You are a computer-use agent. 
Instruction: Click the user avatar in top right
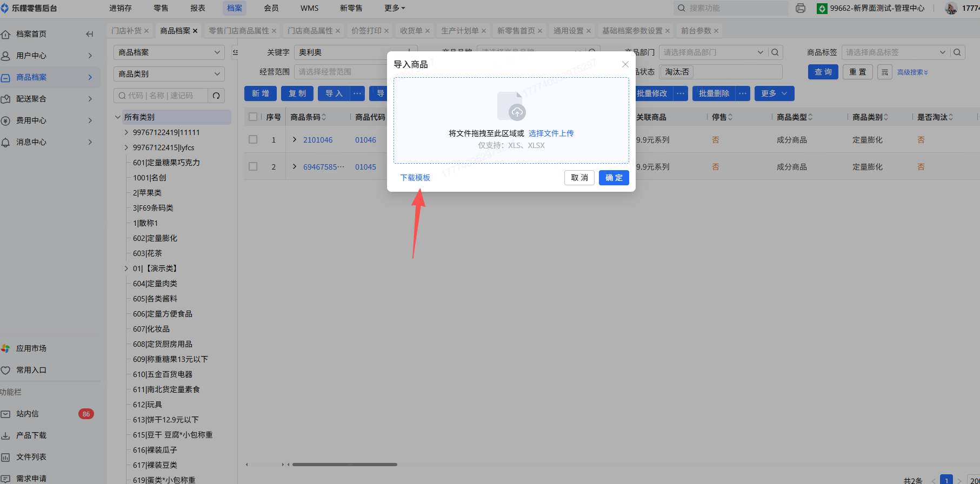[x=951, y=8]
